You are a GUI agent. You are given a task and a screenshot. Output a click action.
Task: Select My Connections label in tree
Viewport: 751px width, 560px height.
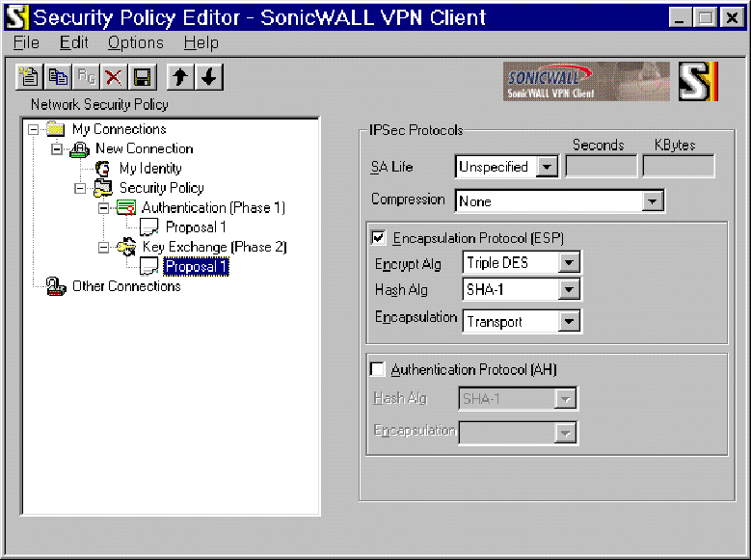pos(120,129)
